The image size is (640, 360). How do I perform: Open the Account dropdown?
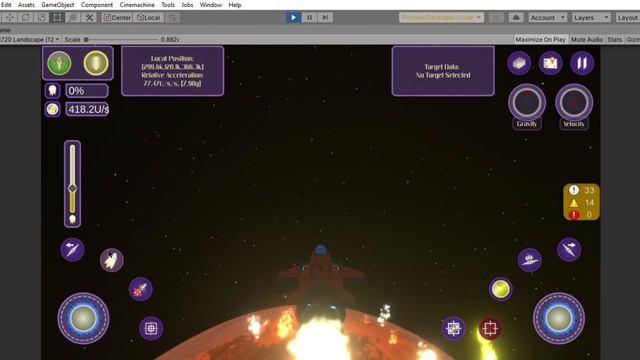pyautogui.click(x=547, y=18)
